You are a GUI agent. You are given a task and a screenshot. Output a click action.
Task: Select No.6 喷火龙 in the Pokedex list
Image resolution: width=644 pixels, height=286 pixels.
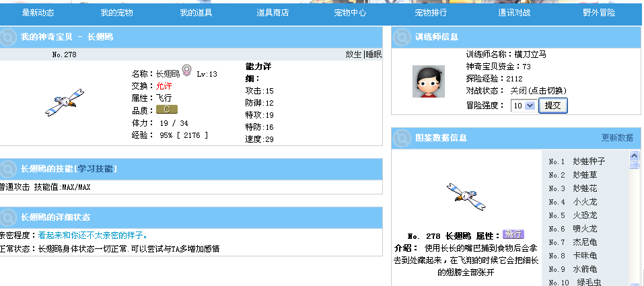(x=573, y=229)
